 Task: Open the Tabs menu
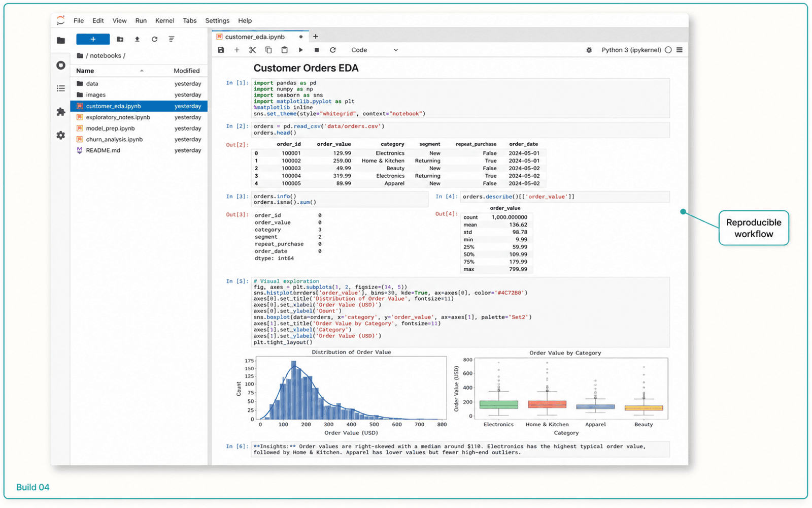(190, 21)
